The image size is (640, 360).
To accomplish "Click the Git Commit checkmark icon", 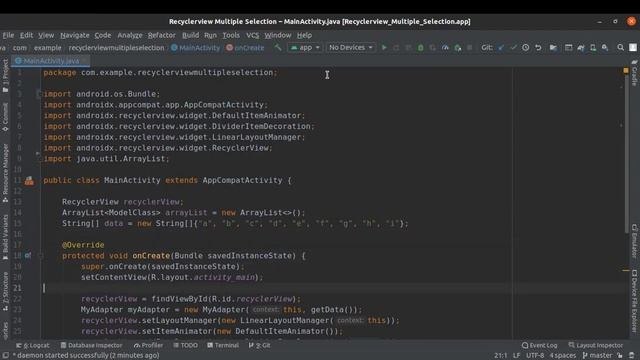I will pyautogui.click(x=513, y=48).
